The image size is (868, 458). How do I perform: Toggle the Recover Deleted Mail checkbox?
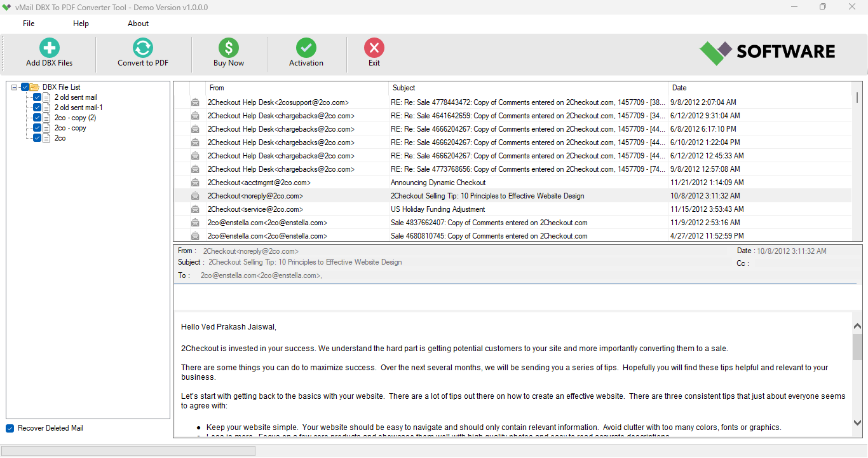(x=8, y=427)
